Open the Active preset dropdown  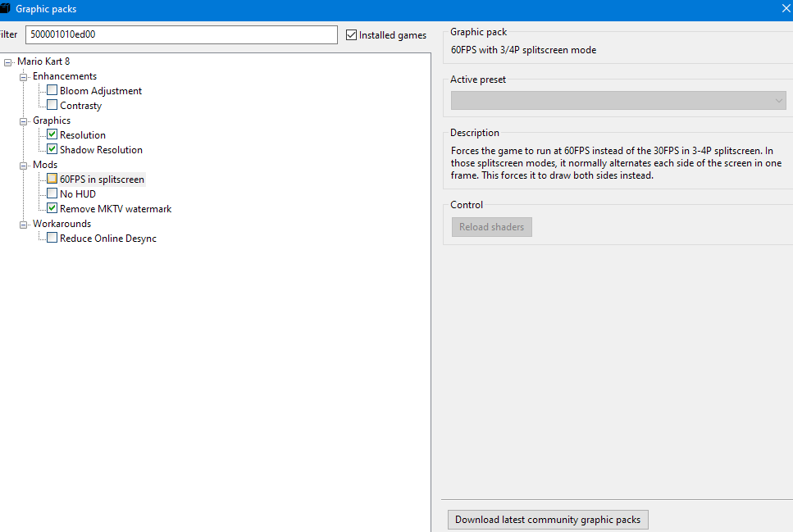point(618,101)
